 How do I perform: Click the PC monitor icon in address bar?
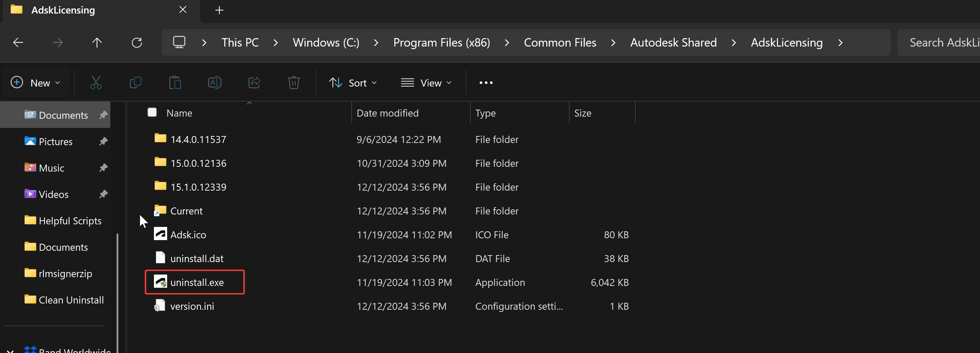[x=179, y=42]
